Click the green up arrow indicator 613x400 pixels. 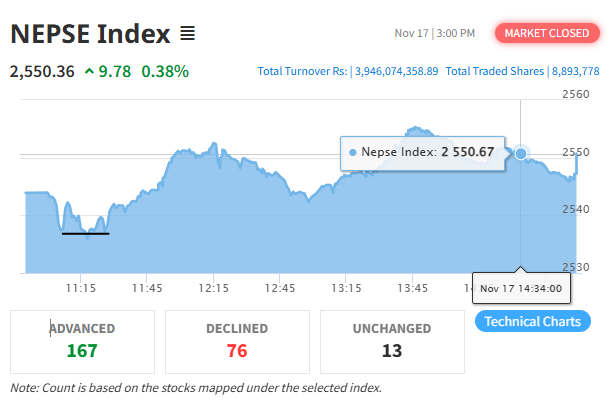tap(90, 72)
